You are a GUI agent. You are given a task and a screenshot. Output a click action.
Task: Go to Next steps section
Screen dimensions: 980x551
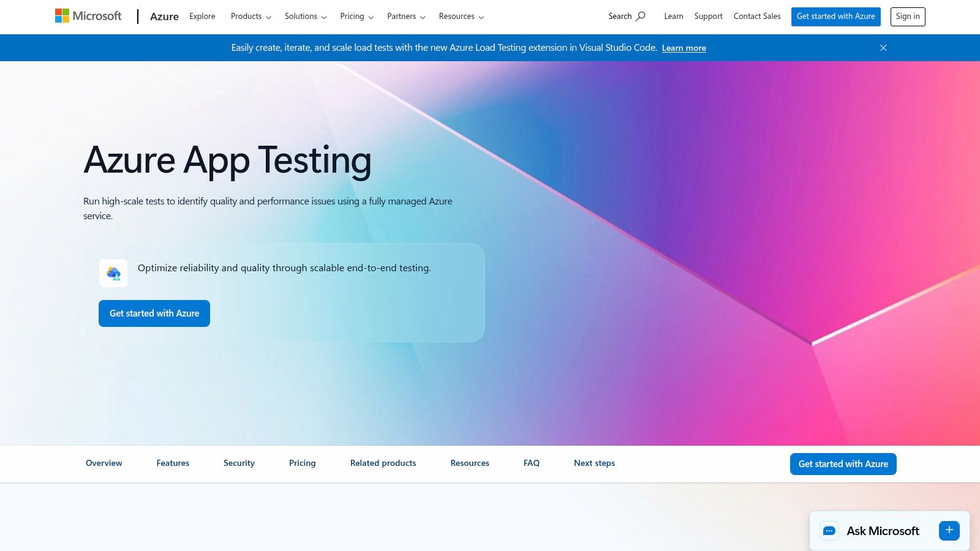594,463
